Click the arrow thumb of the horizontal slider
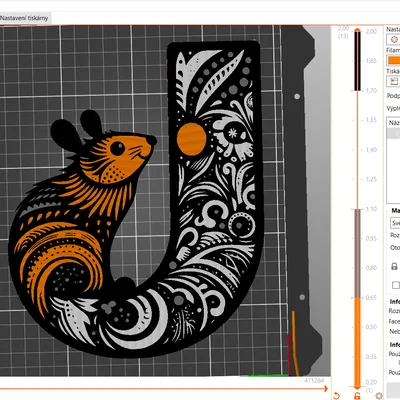400x400 pixels. pyautogui.click(x=325, y=389)
